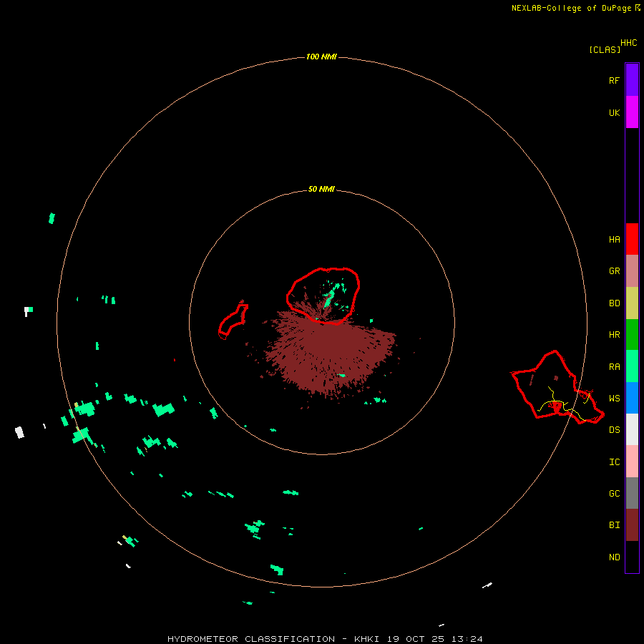Click the HHC product code label
The image size is (644, 644).
pyautogui.click(x=628, y=43)
